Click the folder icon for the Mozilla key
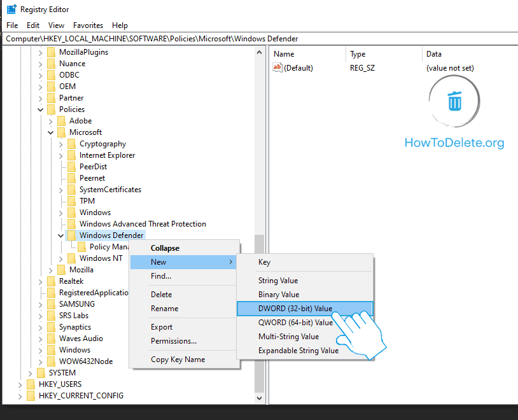Viewport: 518px width, 420px height. click(x=62, y=269)
